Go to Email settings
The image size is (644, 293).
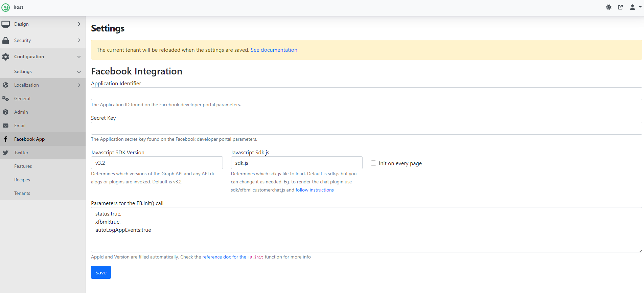(43, 126)
